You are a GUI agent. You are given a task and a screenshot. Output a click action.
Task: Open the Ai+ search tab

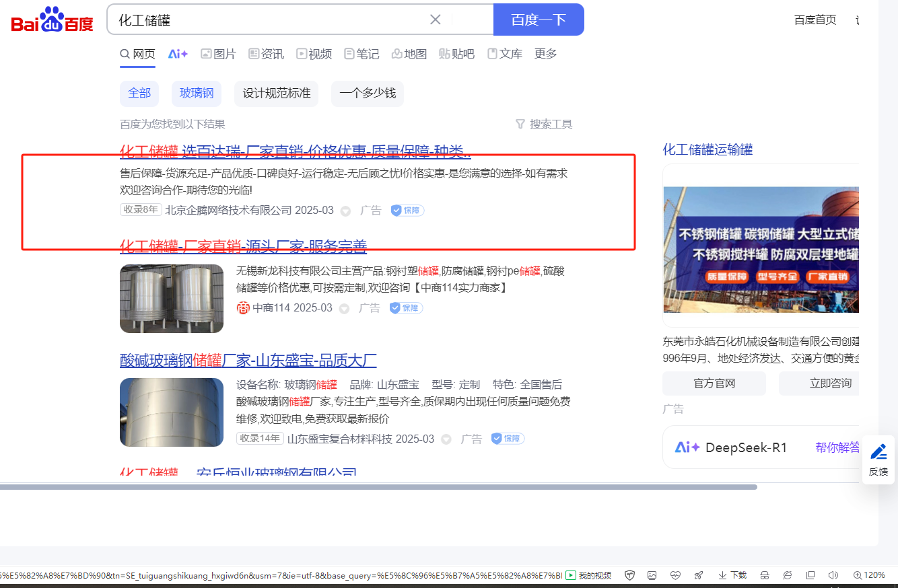pos(178,54)
